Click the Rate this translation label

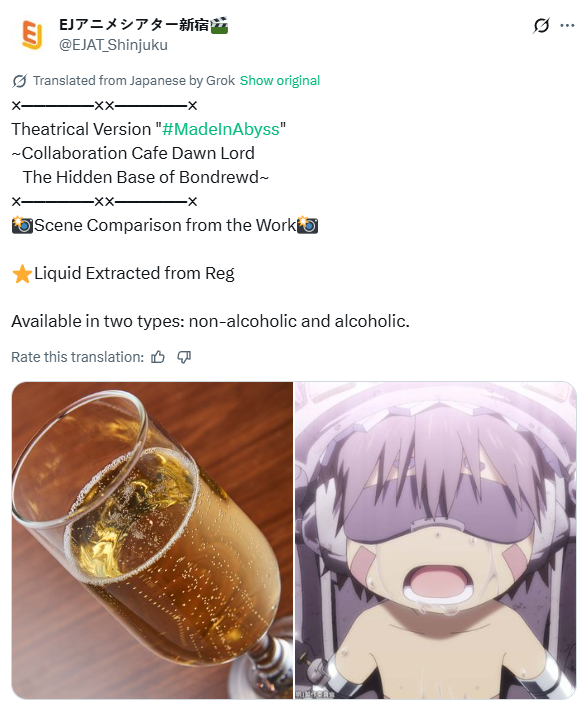click(77, 357)
